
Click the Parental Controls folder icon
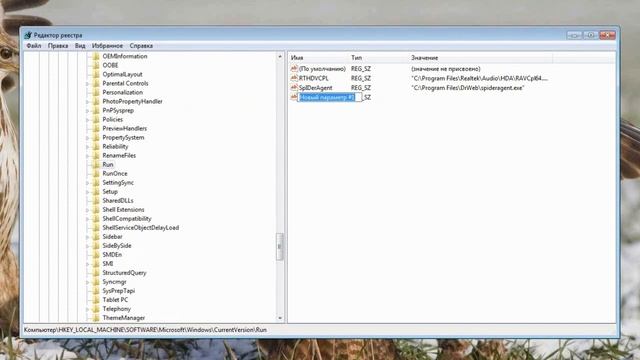(96, 83)
